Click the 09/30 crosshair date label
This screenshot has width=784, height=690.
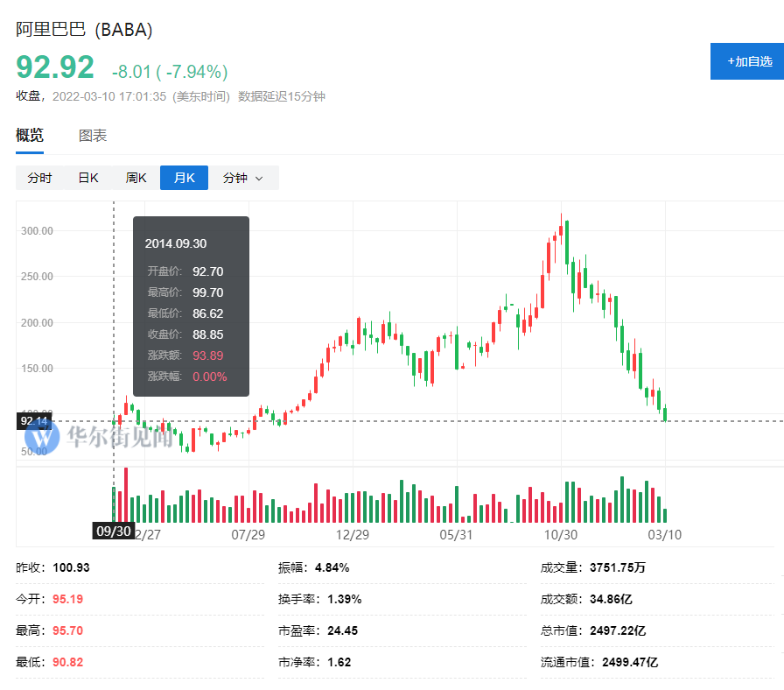pos(114,531)
